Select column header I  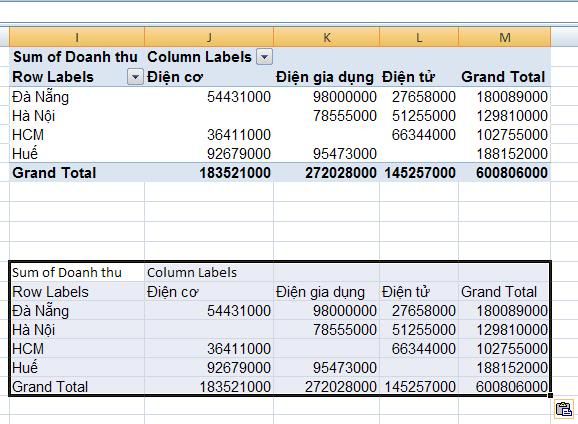point(77,37)
